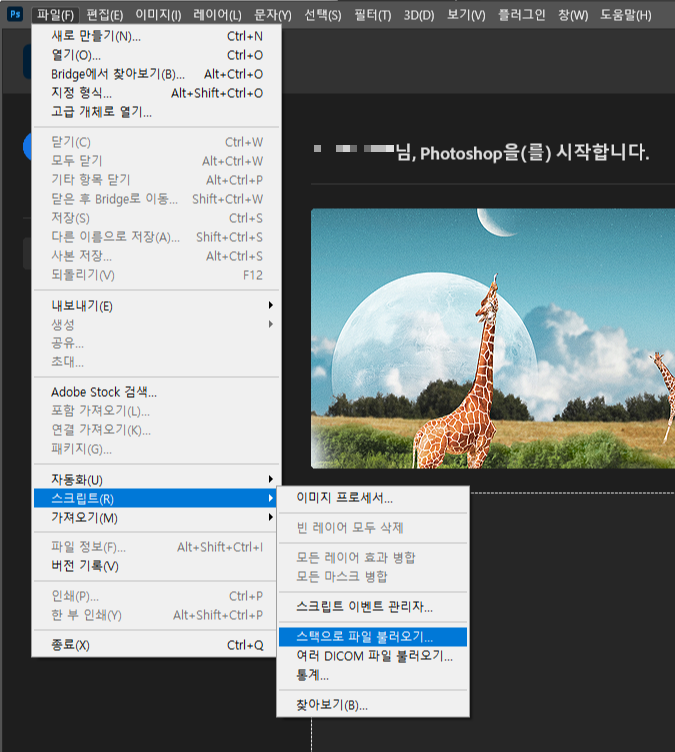
Task: Expand the 스크립트(R) submenu
Action: point(156,498)
